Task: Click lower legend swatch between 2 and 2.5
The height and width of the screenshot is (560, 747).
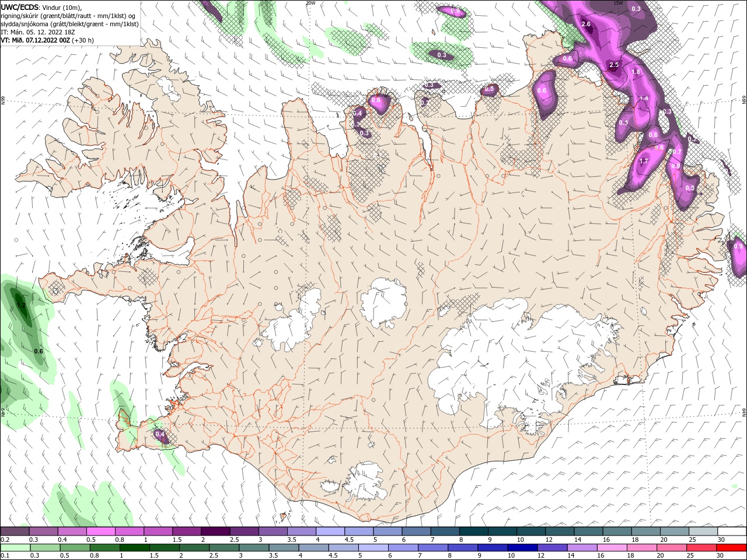Action: point(194,548)
